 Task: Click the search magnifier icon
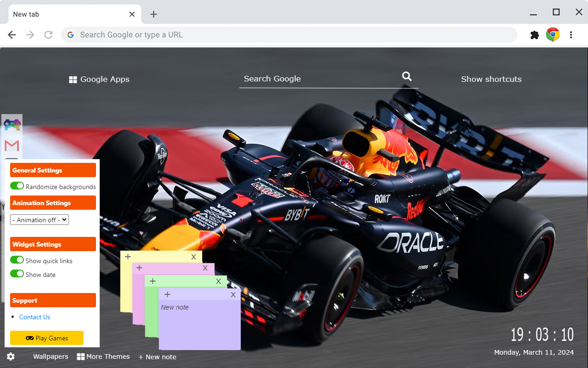[x=407, y=76]
